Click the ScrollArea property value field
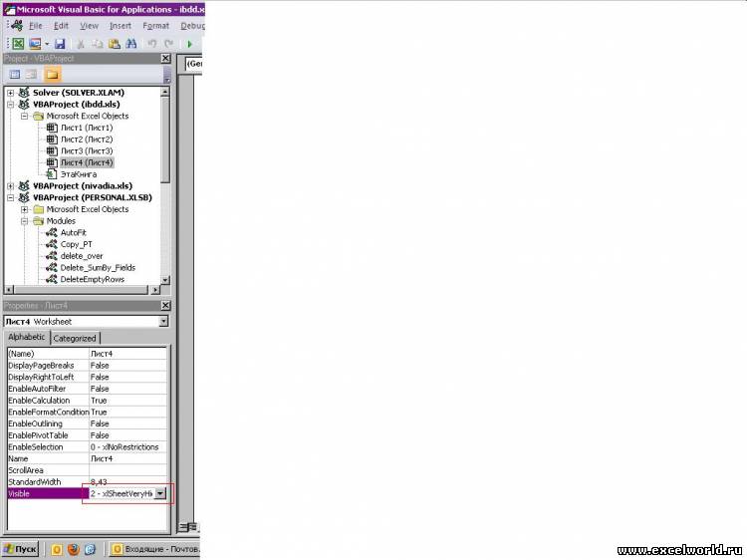The height and width of the screenshot is (560, 747). coord(127,470)
